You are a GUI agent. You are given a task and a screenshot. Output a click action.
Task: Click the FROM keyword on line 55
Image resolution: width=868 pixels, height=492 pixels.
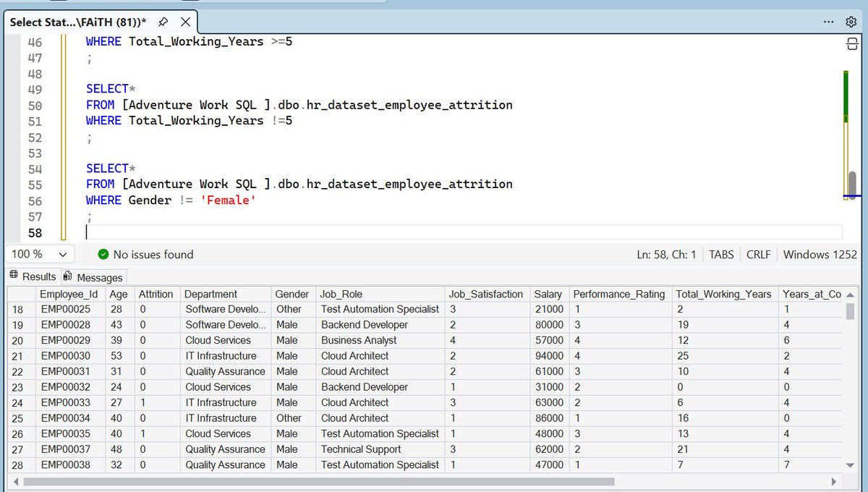point(100,184)
